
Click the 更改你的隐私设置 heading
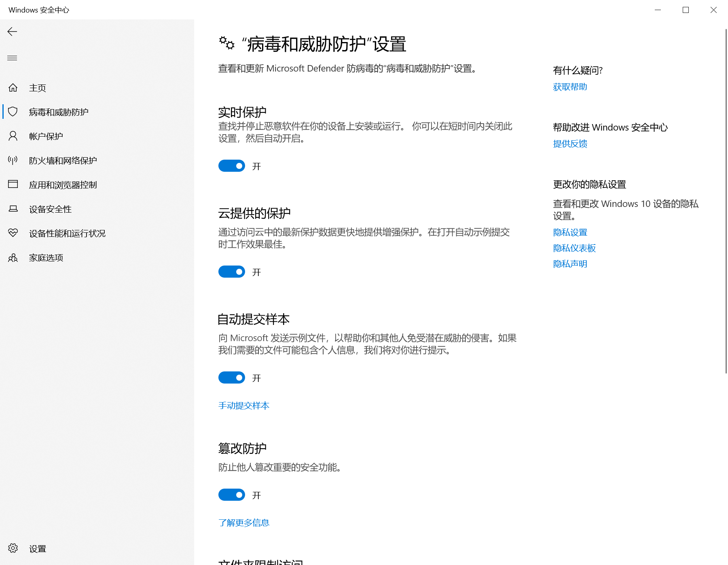tap(589, 184)
